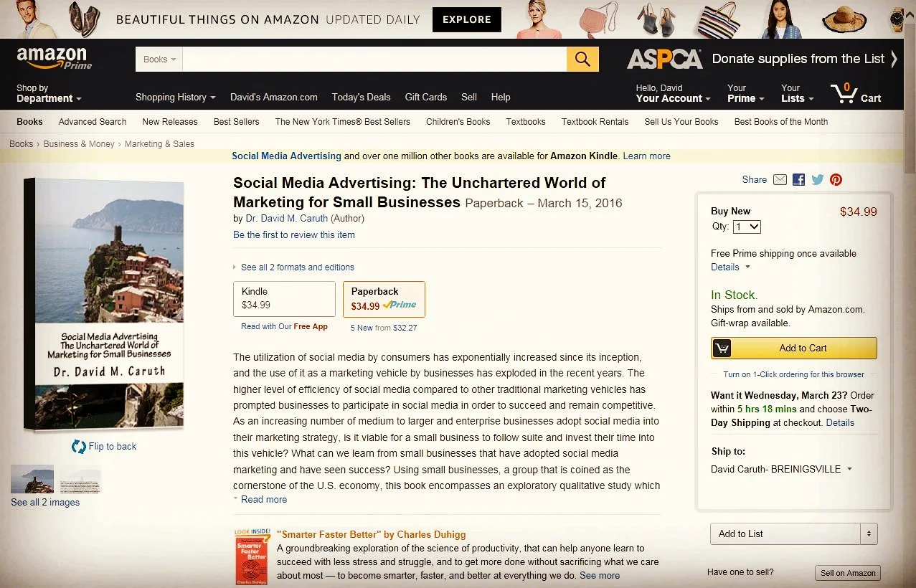Click Be the first to review link

pyautogui.click(x=294, y=234)
